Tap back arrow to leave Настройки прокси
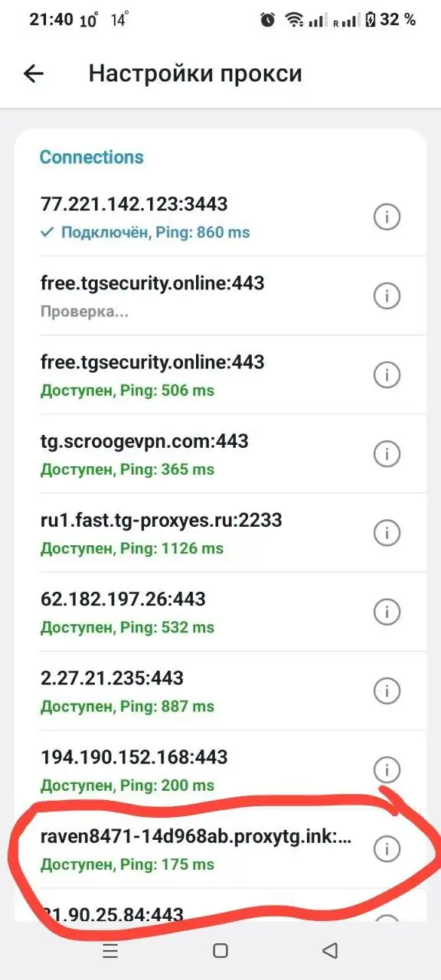 pos(32,73)
